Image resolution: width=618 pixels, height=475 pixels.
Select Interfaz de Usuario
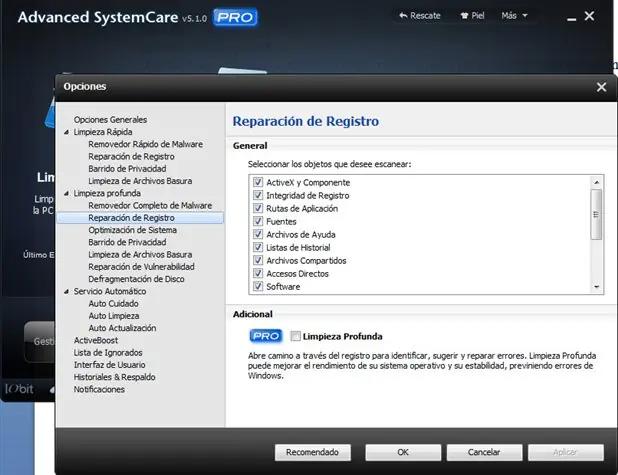pyautogui.click(x=109, y=365)
